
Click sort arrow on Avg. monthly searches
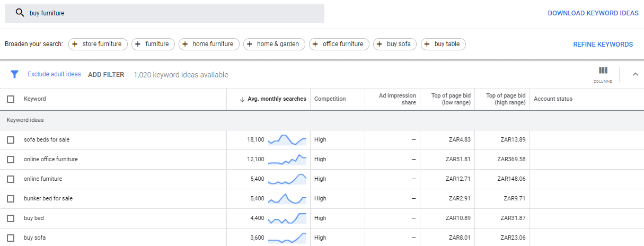click(242, 99)
